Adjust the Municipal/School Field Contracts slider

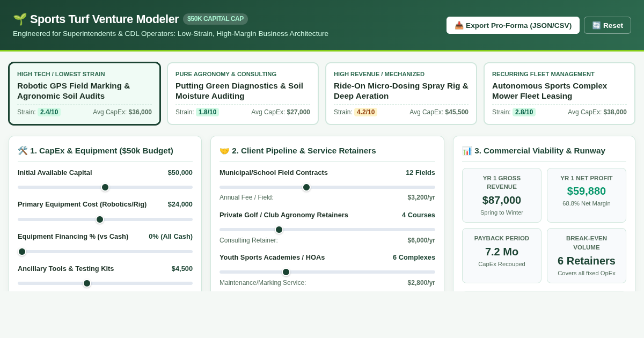point(327,187)
